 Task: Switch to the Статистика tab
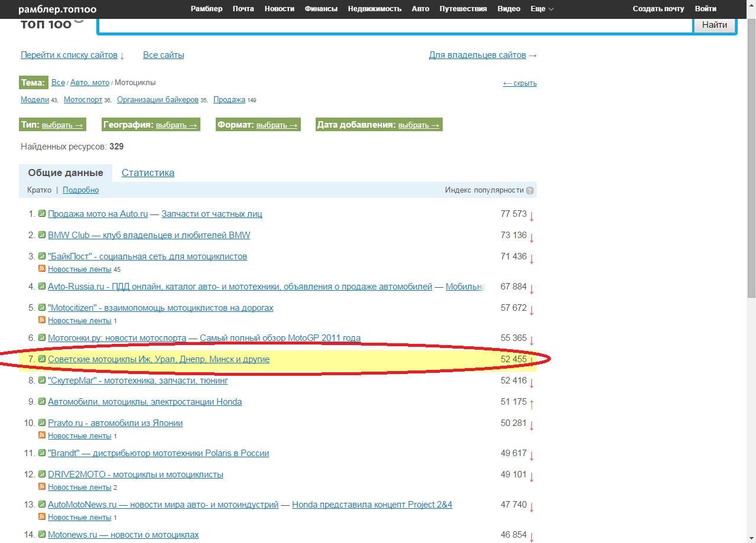[148, 173]
